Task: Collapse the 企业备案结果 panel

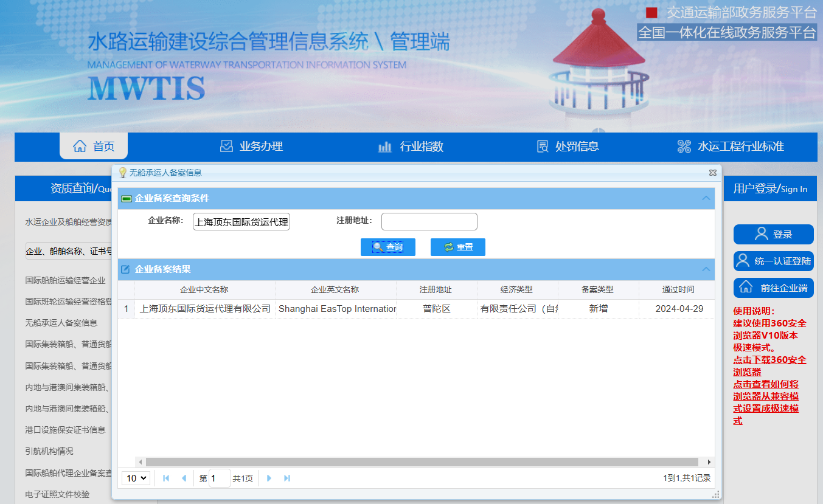Action: point(706,269)
